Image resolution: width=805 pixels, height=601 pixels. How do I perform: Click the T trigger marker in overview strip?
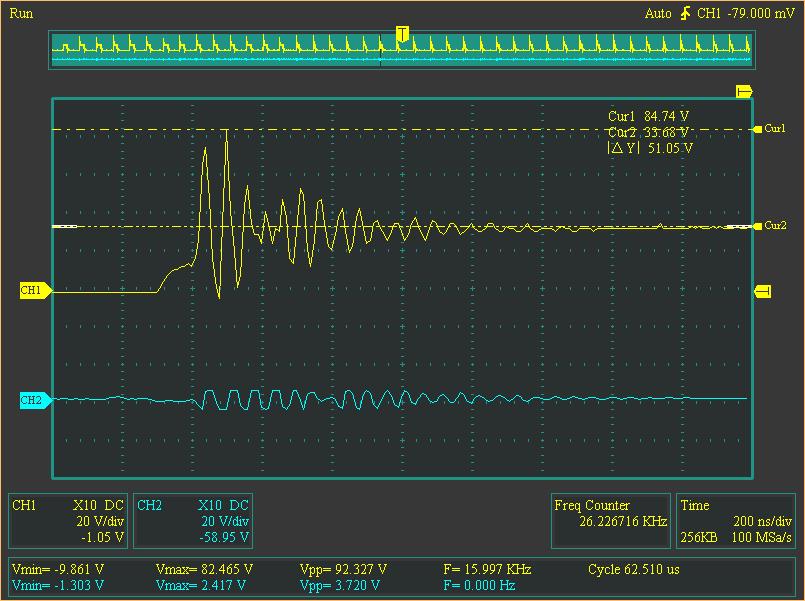[x=402, y=35]
